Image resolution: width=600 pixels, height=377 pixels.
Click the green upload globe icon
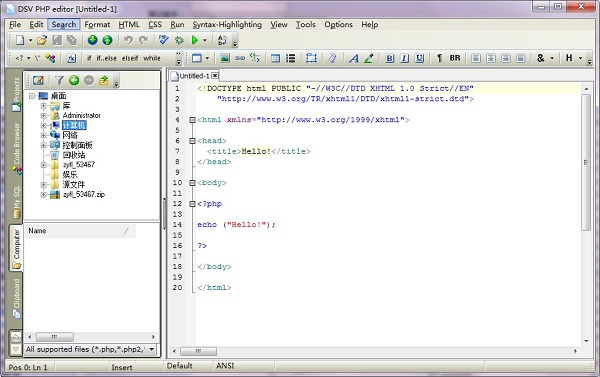pos(108,40)
